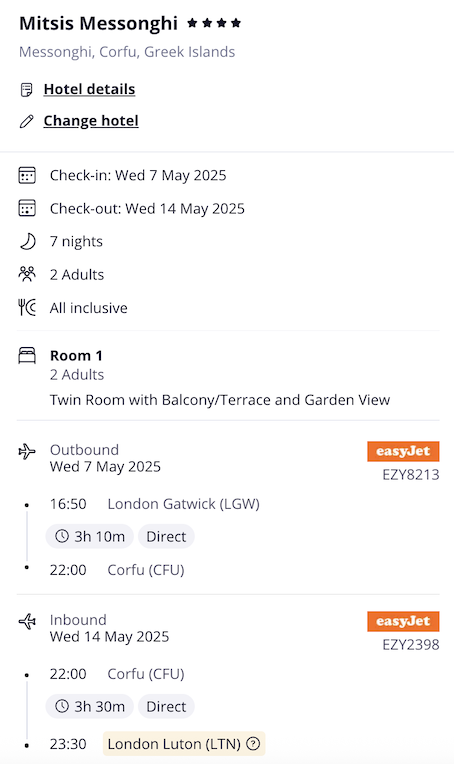Click the easyJet logo for flight EZY2398
Screen dimensions: 454x764
403,621
